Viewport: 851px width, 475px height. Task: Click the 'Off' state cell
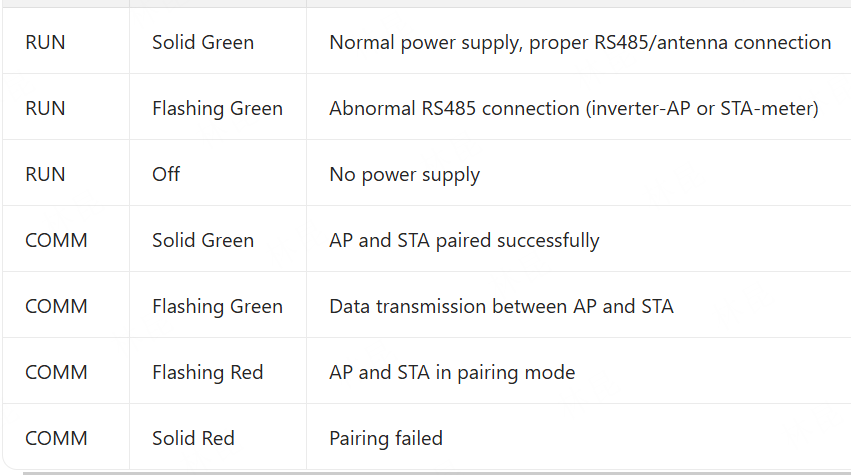point(166,174)
